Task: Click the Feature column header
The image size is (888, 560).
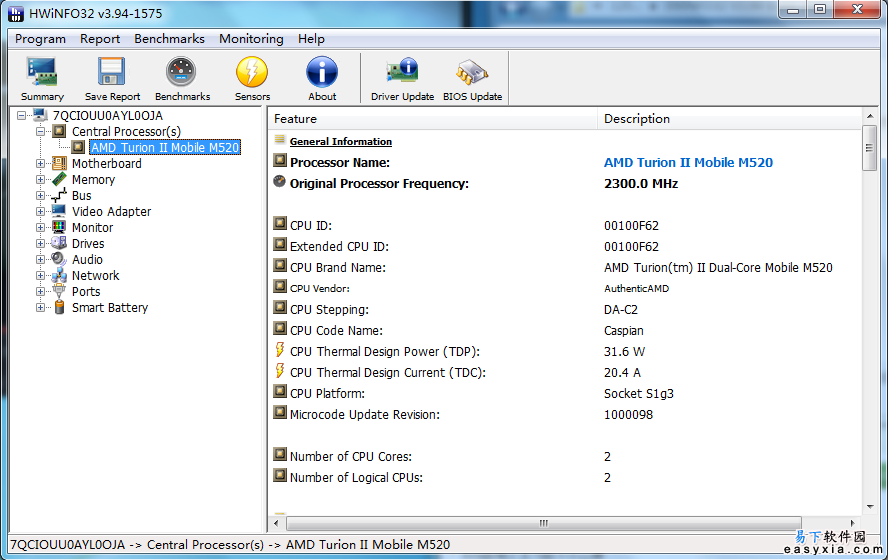Action: tap(434, 119)
